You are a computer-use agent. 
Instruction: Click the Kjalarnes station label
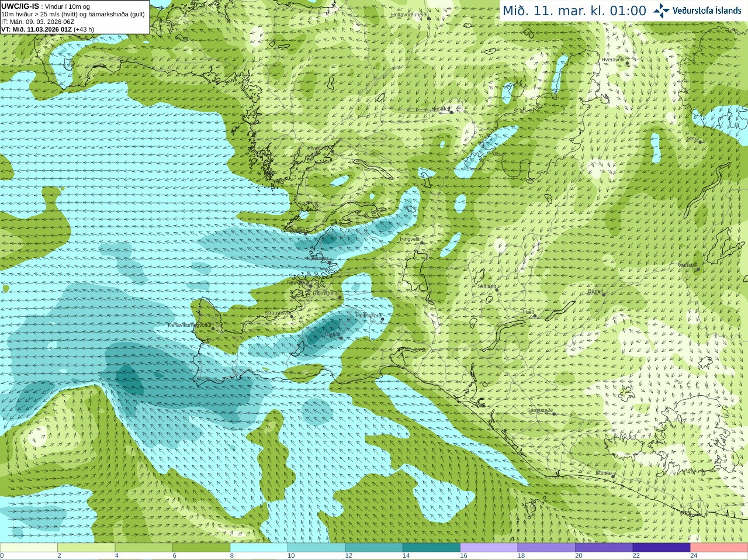[x=318, y=258]
